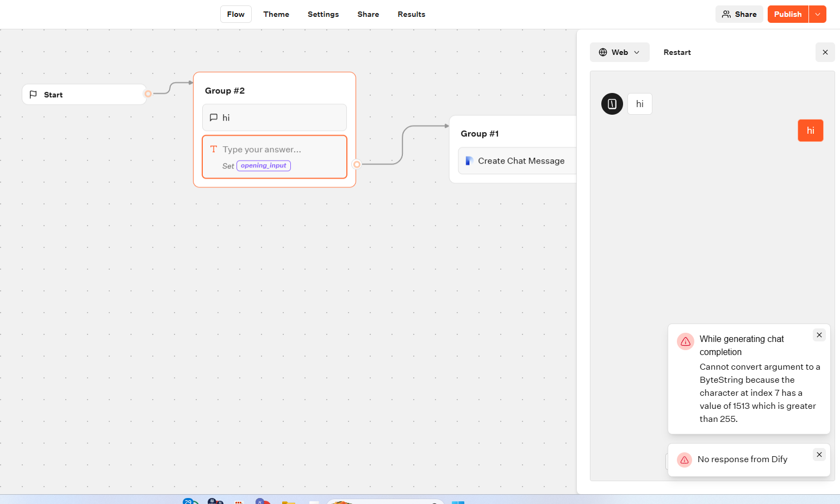Expand the Publish dropdown arrow

pyautogui.click(x=818, y=14)
